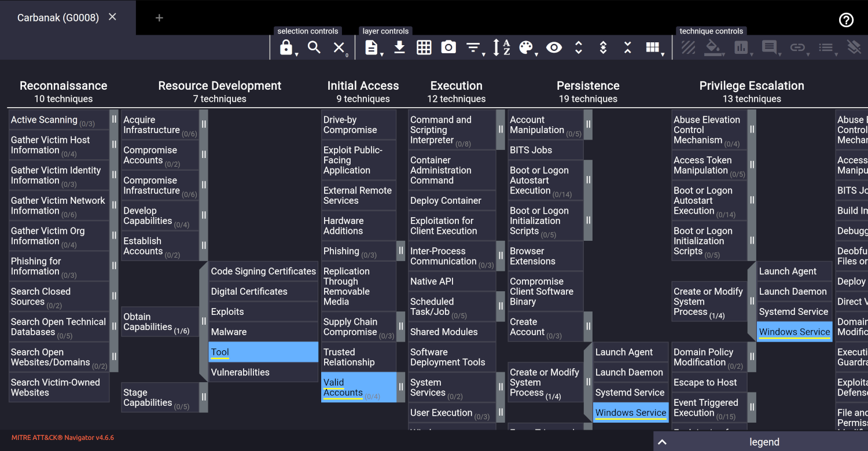
Task: Deselect all techniques with the X icon
Action: [x=339, y=47]
